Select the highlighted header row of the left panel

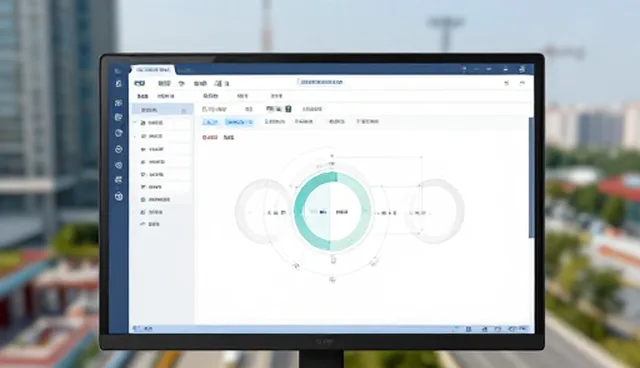[162, 110]
